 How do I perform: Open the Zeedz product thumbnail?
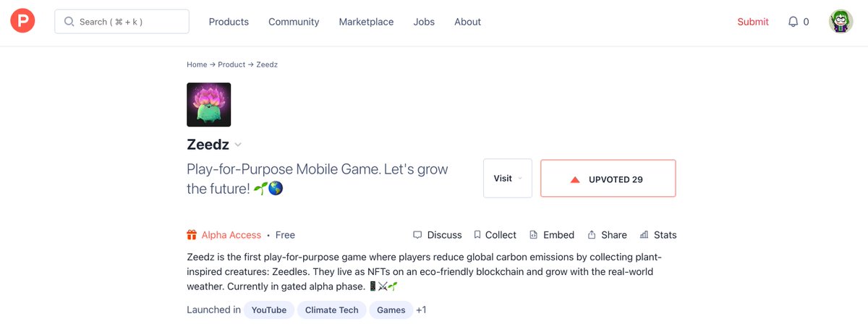(x=209, y=105)
